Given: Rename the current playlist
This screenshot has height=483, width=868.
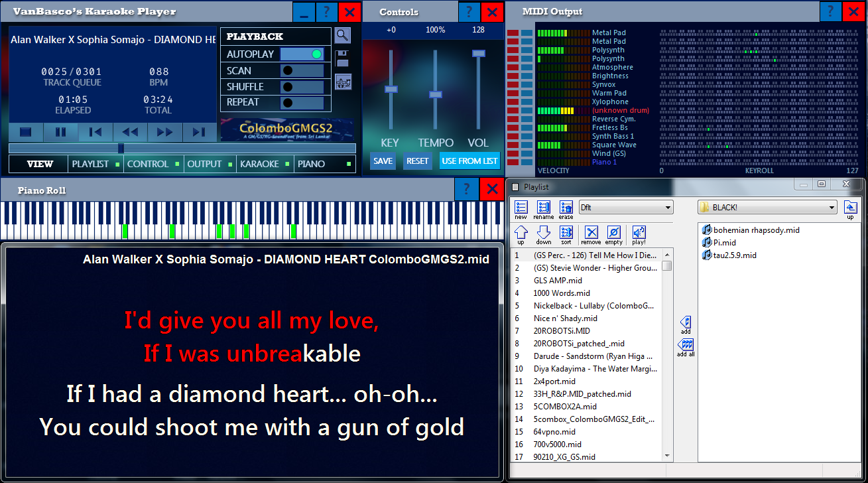Looking at the screenshot, I should [544, 210].
